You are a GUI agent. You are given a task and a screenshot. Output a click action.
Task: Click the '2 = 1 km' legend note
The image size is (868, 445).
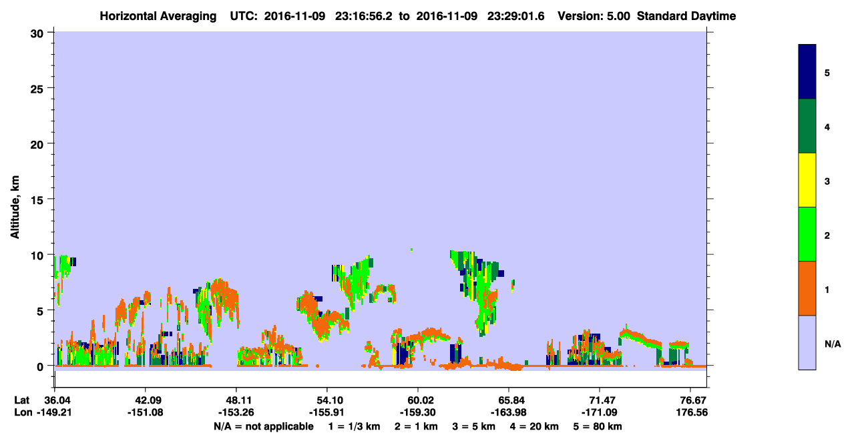click(x=416, y=426)
